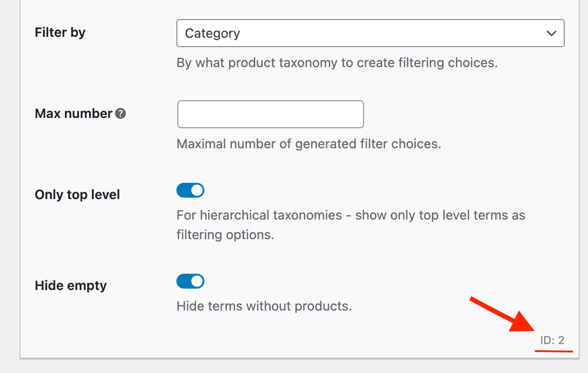Click the white knob of Only top level switch
This screenshot has height=373, width=588.
[x=197, y=190]
